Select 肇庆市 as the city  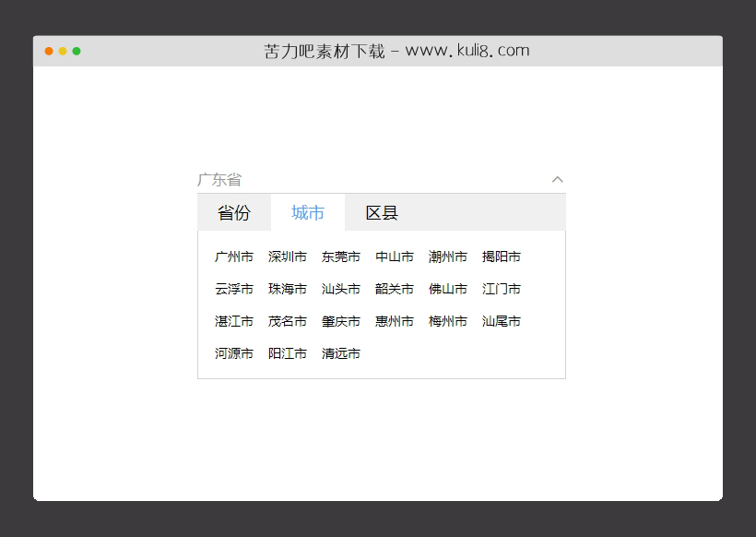340,321
